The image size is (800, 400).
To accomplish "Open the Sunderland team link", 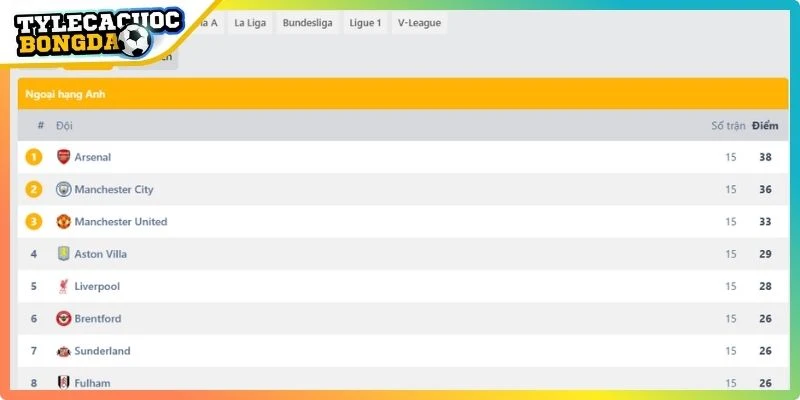I will click(103, 351).
